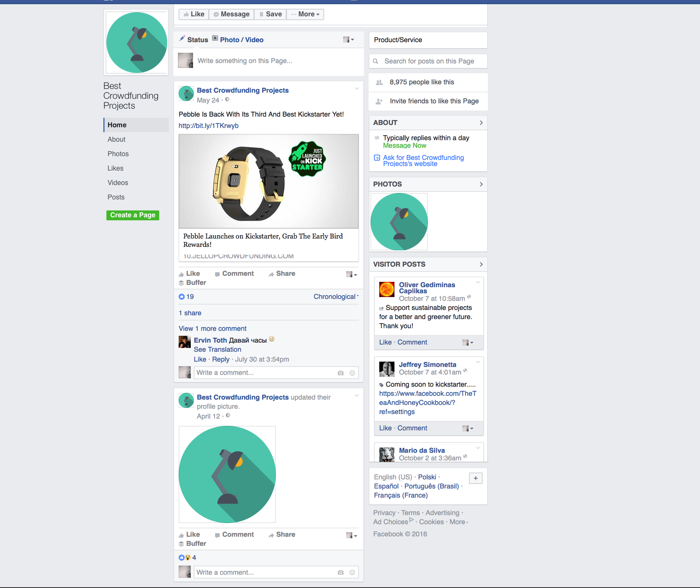Share the profile picture update post
This screenshot has width=700, height=588.
(x=282, y=534)
